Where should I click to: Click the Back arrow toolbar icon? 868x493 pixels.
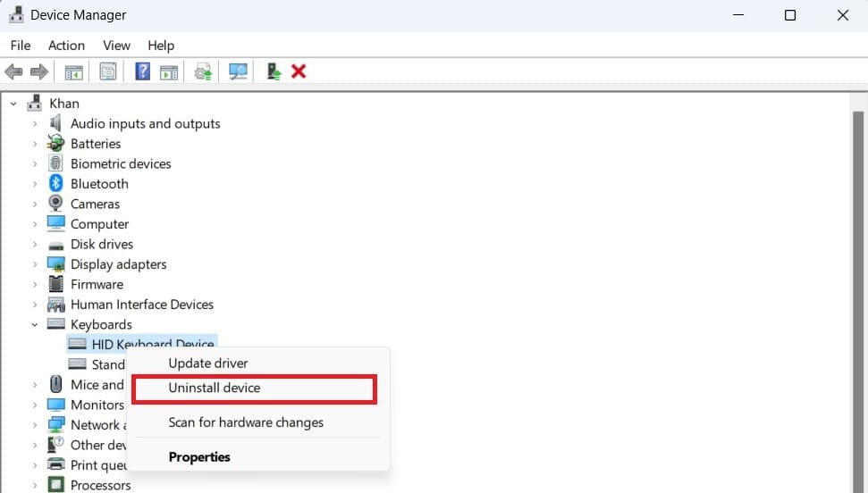point(13,72)
